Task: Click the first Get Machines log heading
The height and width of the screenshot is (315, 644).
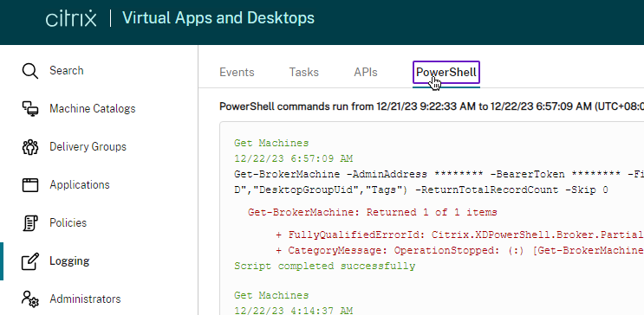Action: pos(271,143)
